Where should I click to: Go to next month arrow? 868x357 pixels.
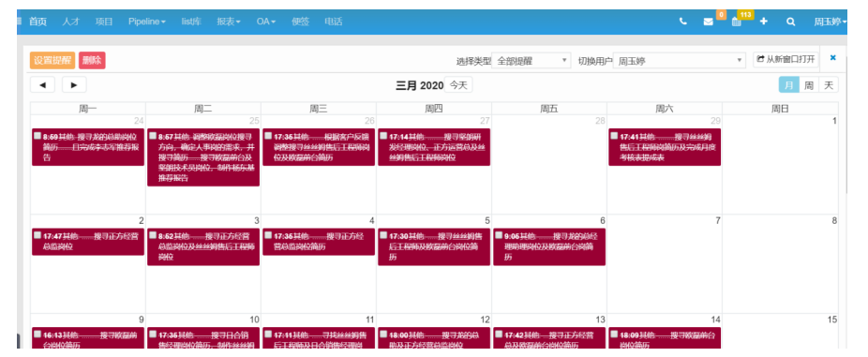point(74,84)
